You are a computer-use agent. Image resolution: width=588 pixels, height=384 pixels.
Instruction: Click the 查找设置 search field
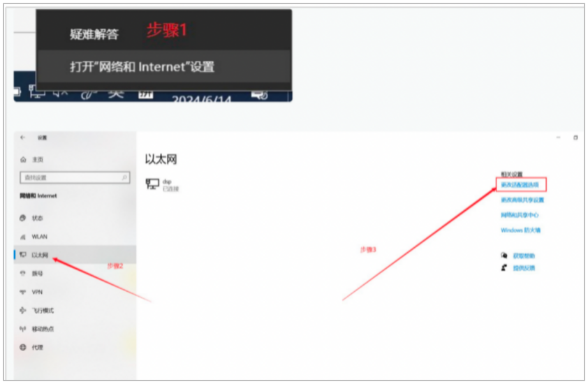[x=75, y=177]
